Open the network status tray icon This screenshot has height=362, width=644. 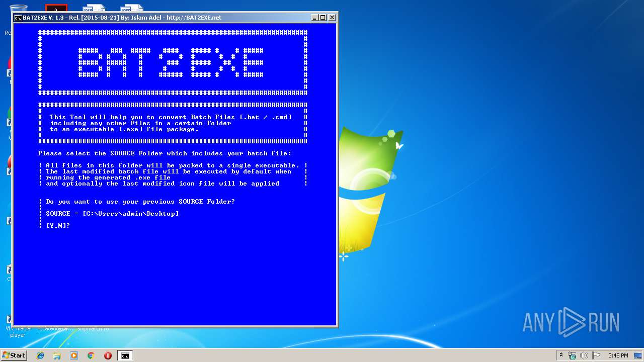(572, 355)
